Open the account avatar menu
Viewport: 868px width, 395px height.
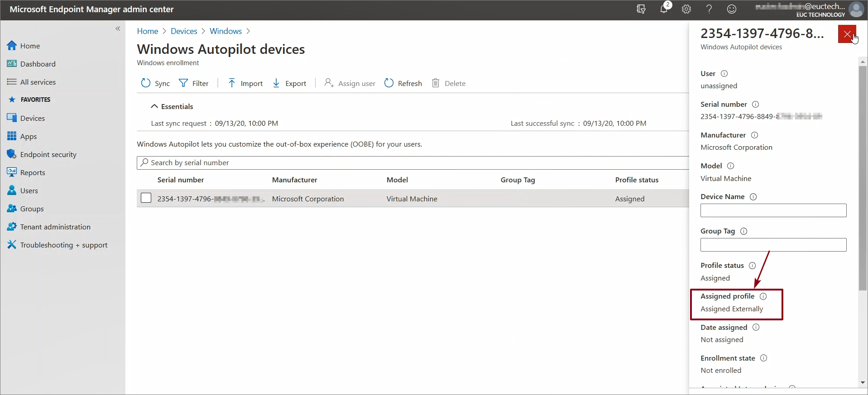(x=856, y=9)
